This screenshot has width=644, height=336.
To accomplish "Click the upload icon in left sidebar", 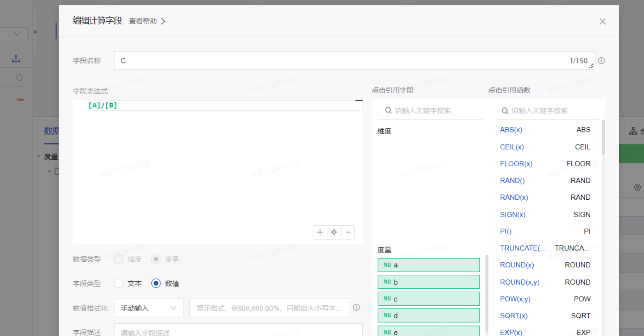I will coord(16,59).
